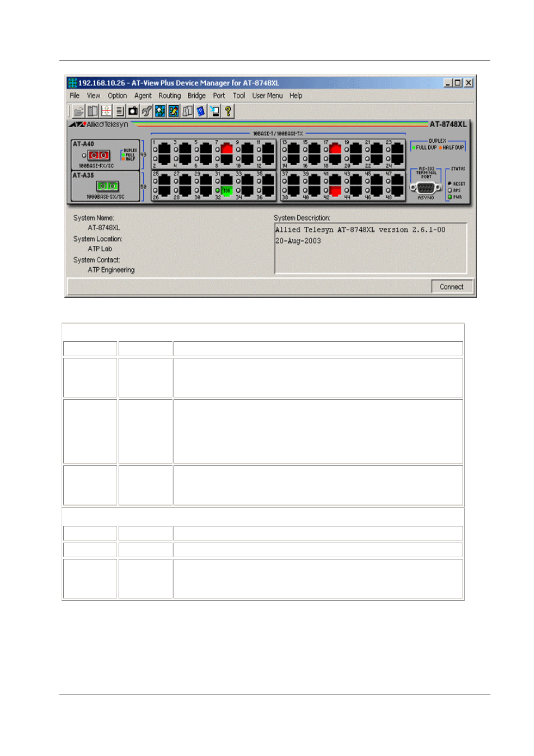
Task: Click the System Location value ATP Lab
Action: [100, 249]
